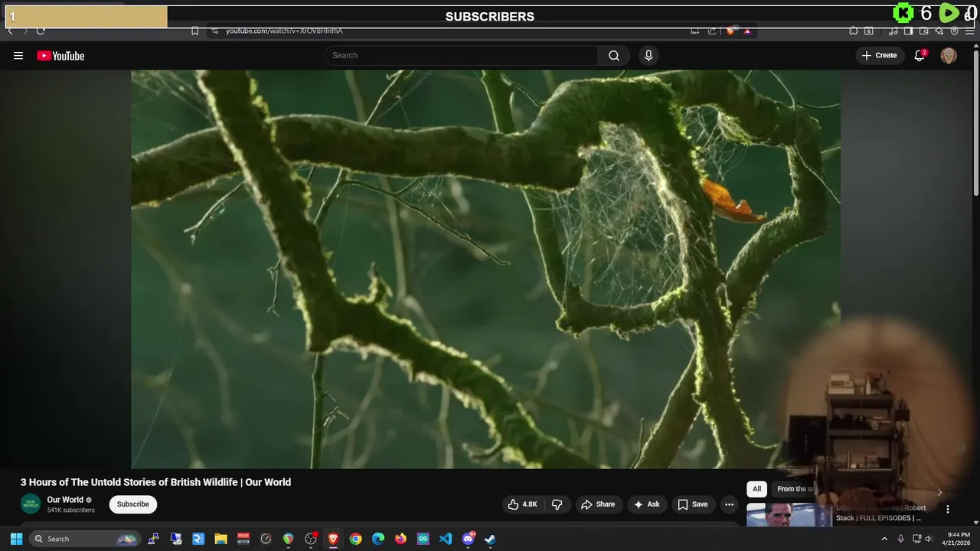
Task: Bookmark this page in the browser
Action: [x=194, y=31]
